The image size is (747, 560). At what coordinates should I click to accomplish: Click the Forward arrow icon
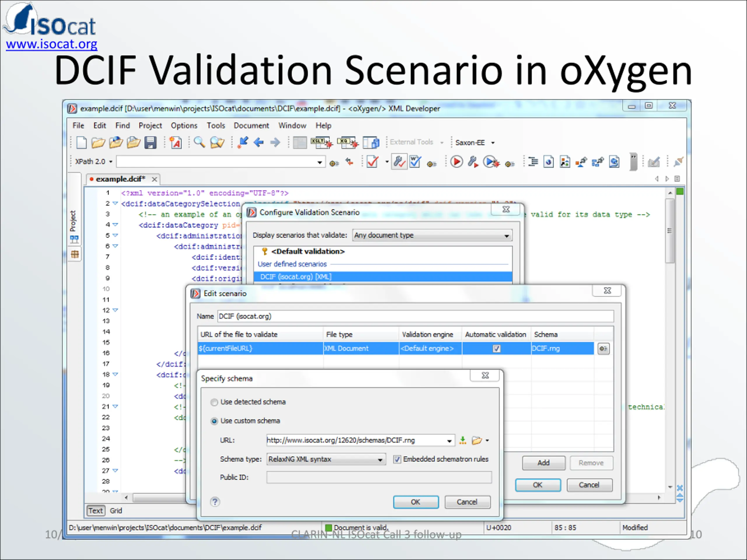(x=275, y=142)
